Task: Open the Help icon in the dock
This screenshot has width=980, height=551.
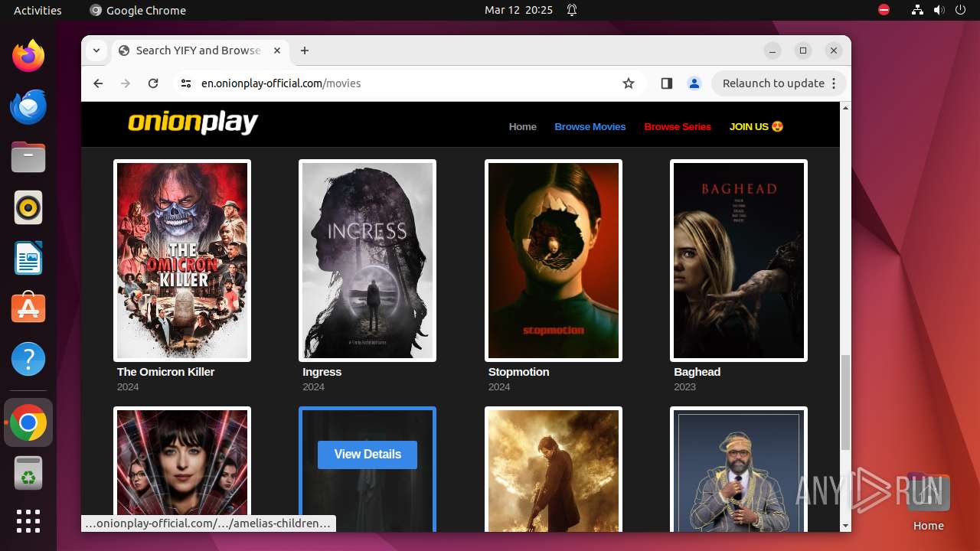Action: pyautogui.click(x=28, y=359)
